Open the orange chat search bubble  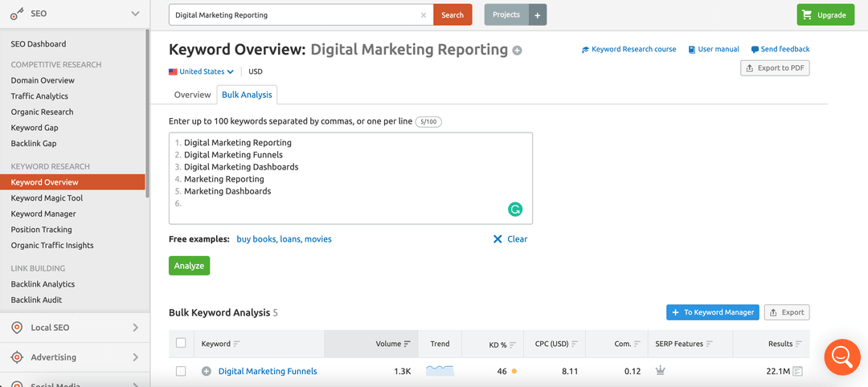click(x=842, y=357)
